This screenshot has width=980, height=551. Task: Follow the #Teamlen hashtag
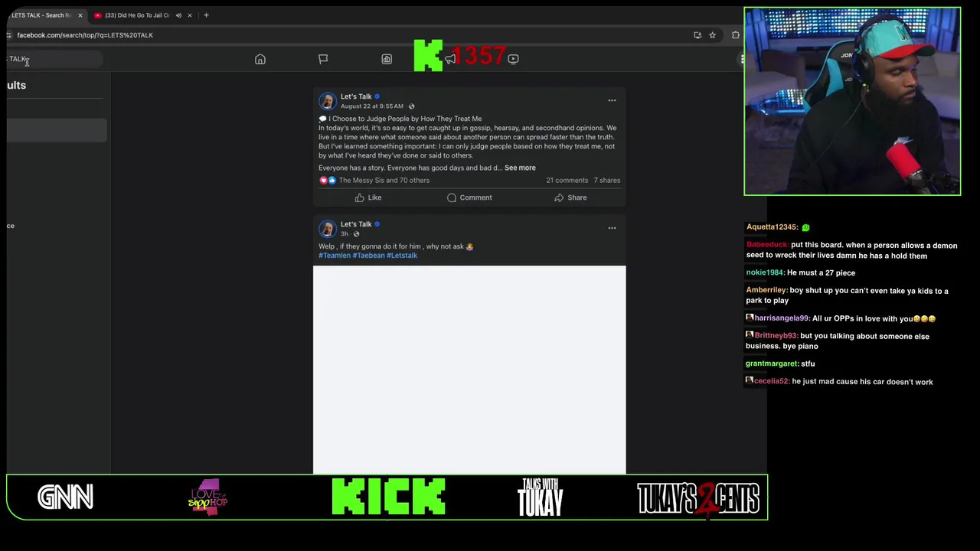[x=335, y=256]
